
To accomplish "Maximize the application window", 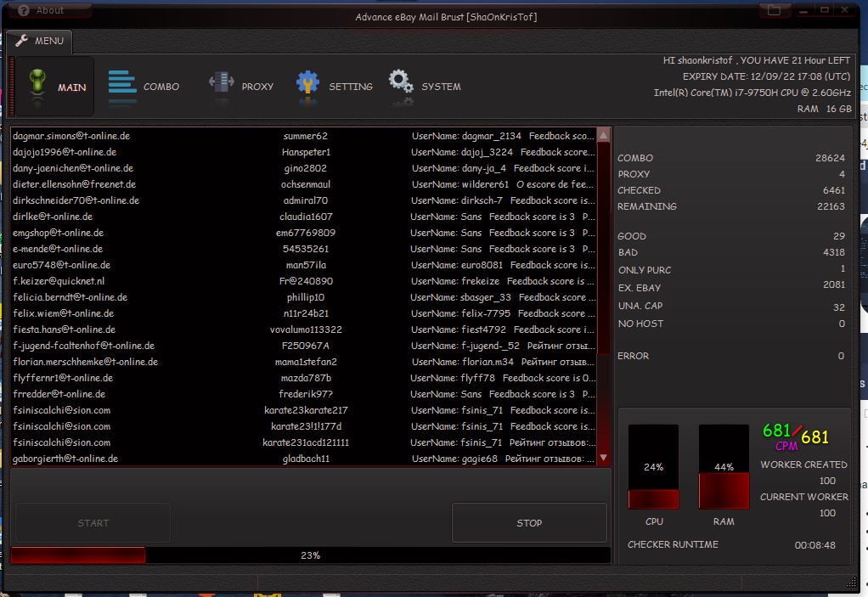I will click(825, 10).
